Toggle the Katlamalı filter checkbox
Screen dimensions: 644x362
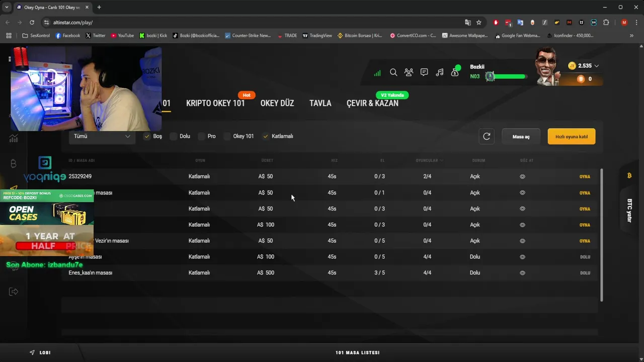click(x=266, y=136)
